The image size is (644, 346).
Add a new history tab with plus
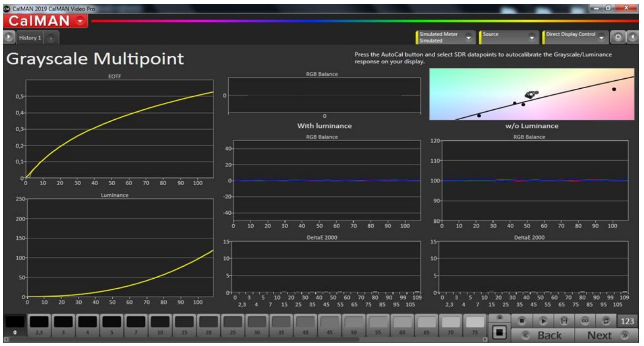pyautogui.click(x=52, y=38)
